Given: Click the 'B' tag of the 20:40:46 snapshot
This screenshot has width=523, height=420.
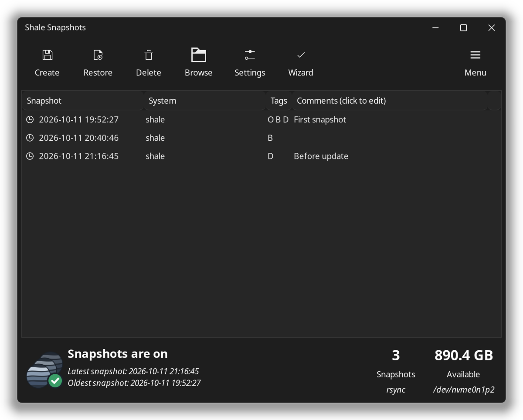Looking at the screenshot, I should pos(270,138).
